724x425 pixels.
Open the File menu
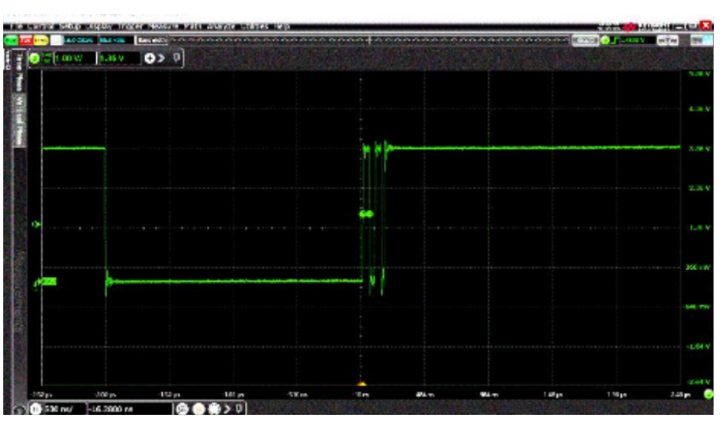(x=17, y=27)
